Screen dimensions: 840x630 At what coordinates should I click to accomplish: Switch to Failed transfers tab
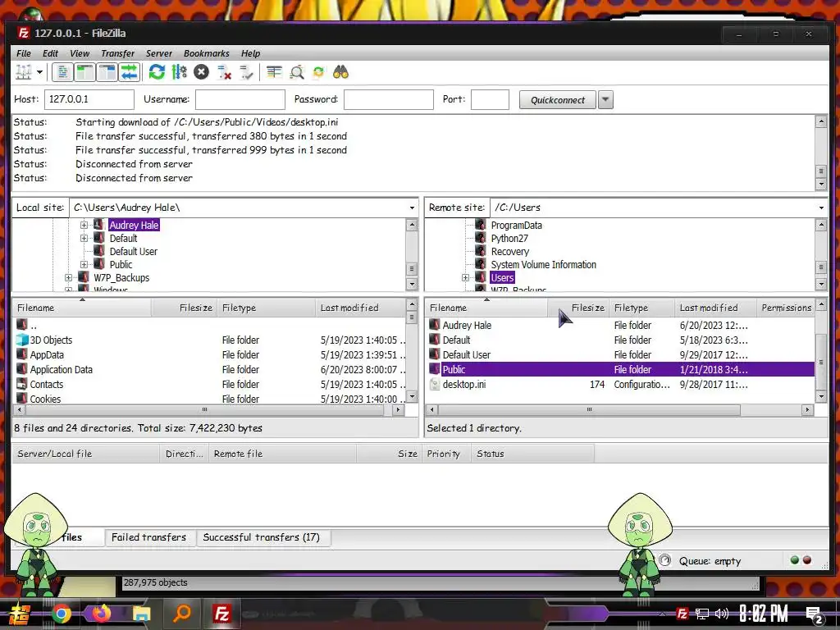click(x=149, y=536)
